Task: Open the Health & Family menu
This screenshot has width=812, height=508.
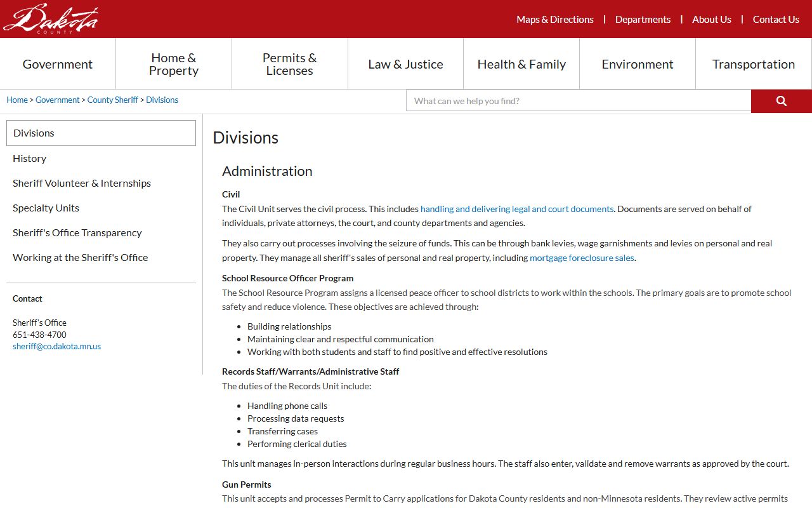Action: [x=521, y=64]
